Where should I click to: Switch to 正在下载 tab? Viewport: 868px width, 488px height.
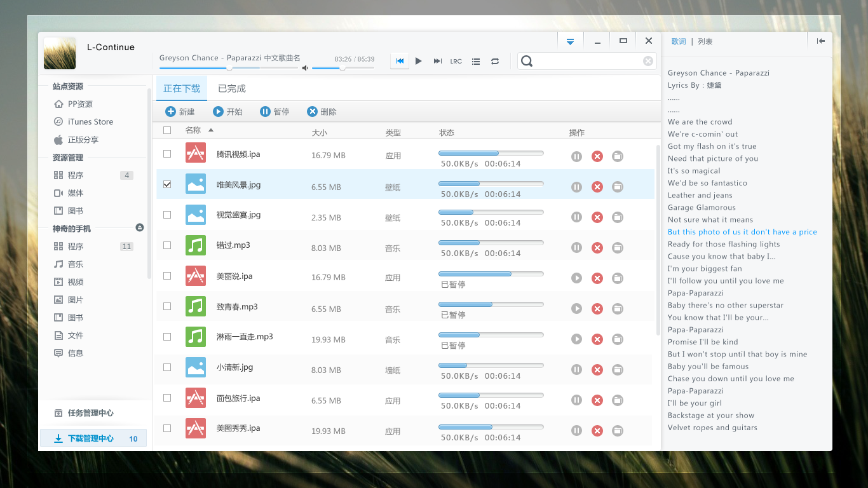(x=182, y=88)
